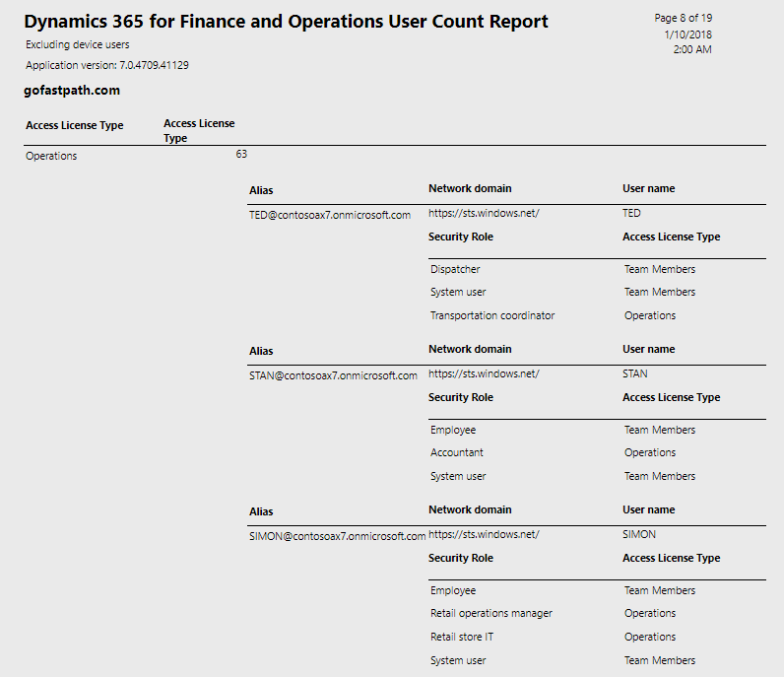
Task: Click the STAN@contosoax7.onmicrosoft.com alias
Action: (x=333, y=375)
